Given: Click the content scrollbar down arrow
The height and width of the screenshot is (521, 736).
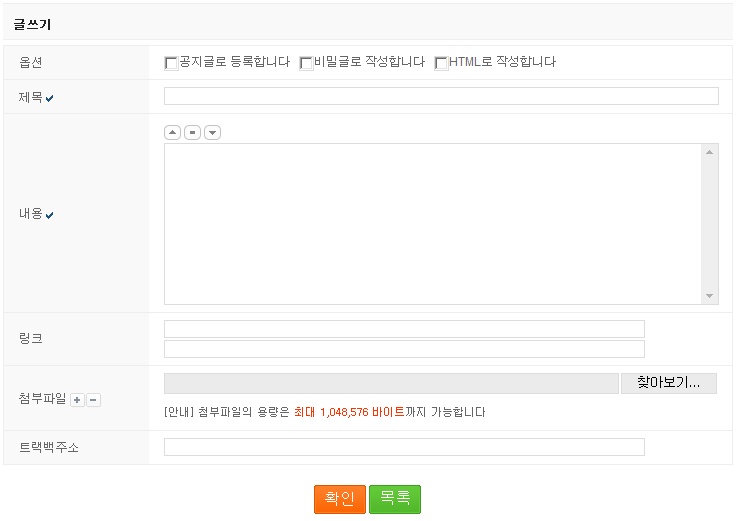Looking at the screenshot, I should point(710,296).
